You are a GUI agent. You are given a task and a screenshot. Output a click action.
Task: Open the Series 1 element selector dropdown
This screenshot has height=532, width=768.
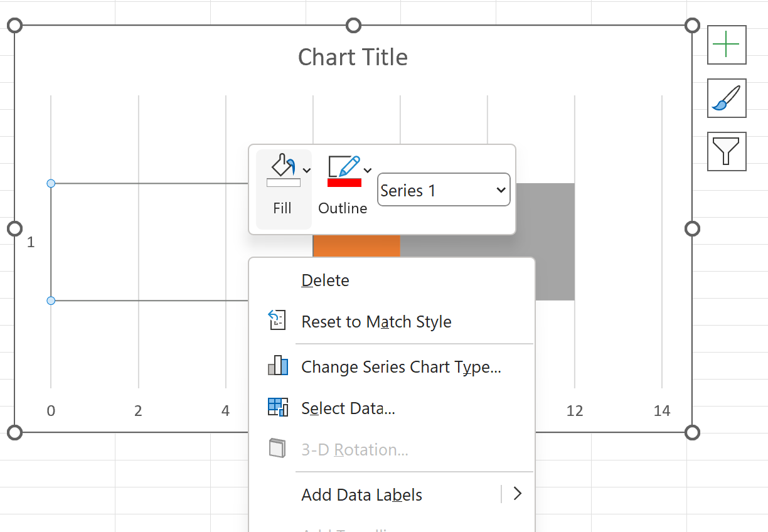(444, 189)
